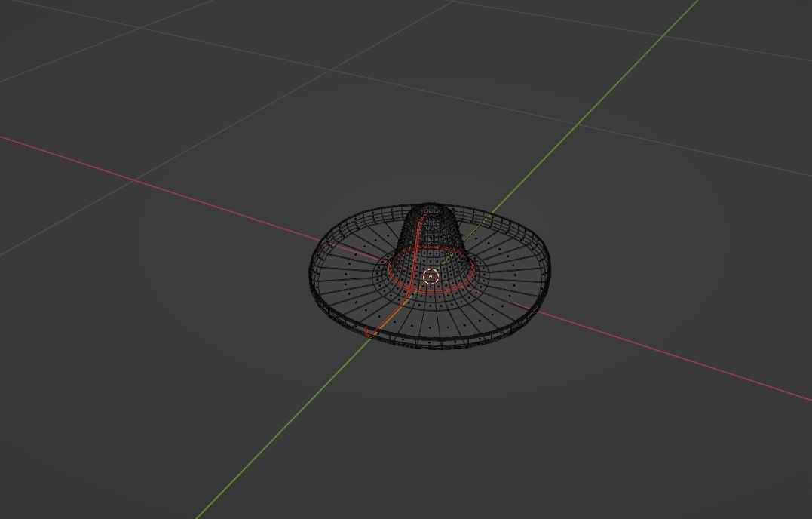Click the 3D cursor at the hat's center
The width and height of the screenshot is (812, 519).
click(431, 276)
